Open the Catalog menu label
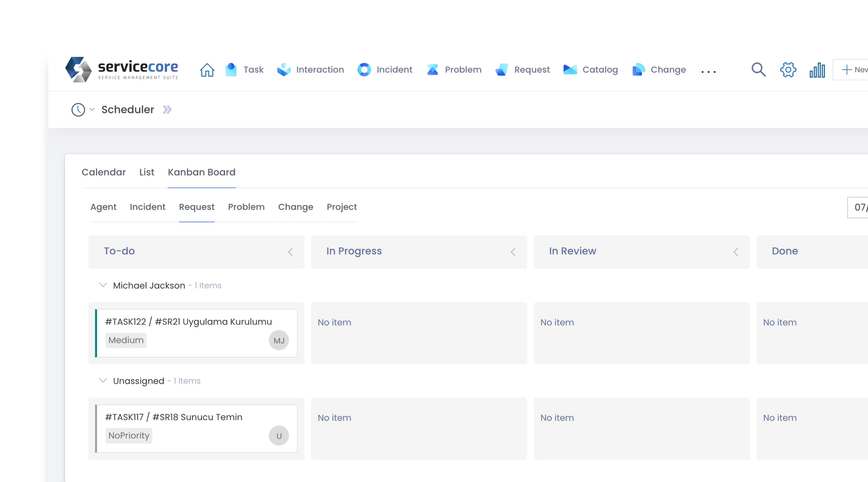The image size is (868, 482). coord(600,70)
